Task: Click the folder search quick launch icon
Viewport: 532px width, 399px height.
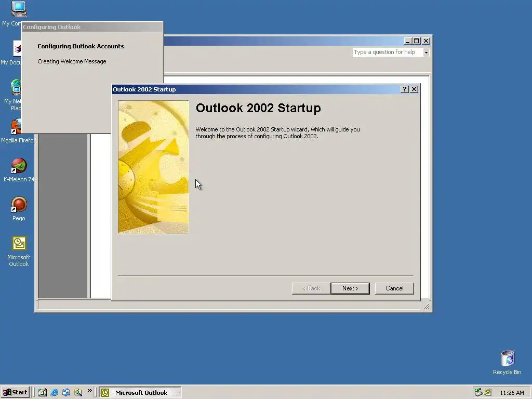Action: pos(78,392)
